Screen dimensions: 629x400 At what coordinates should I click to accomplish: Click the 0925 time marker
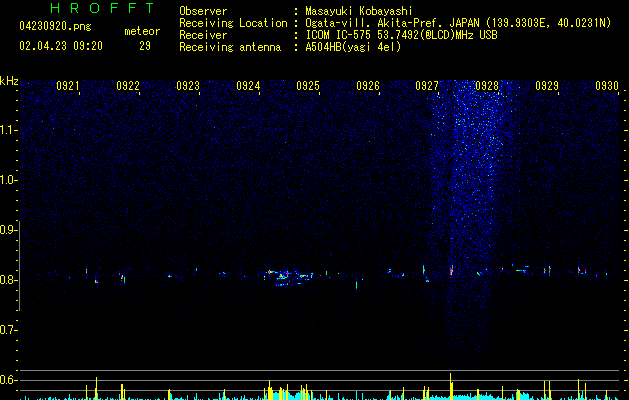click(308, 86)
